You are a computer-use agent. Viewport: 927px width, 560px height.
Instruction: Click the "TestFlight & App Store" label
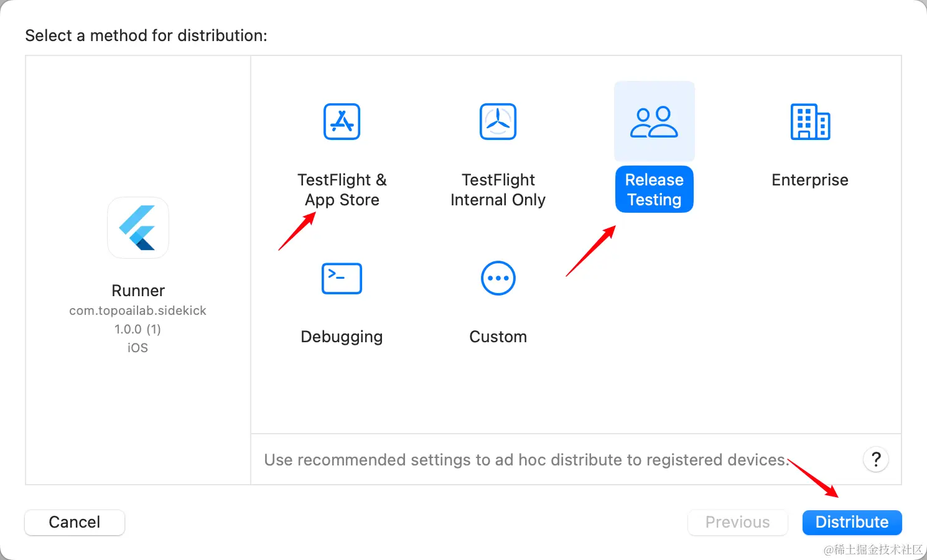[342, 190]
